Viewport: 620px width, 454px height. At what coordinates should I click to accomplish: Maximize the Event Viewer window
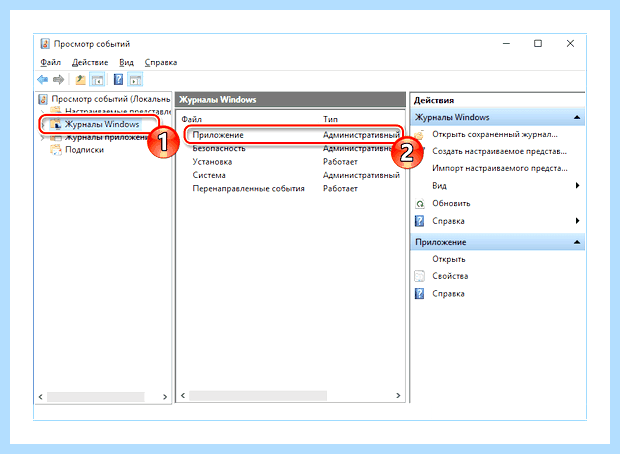(538, 44)
